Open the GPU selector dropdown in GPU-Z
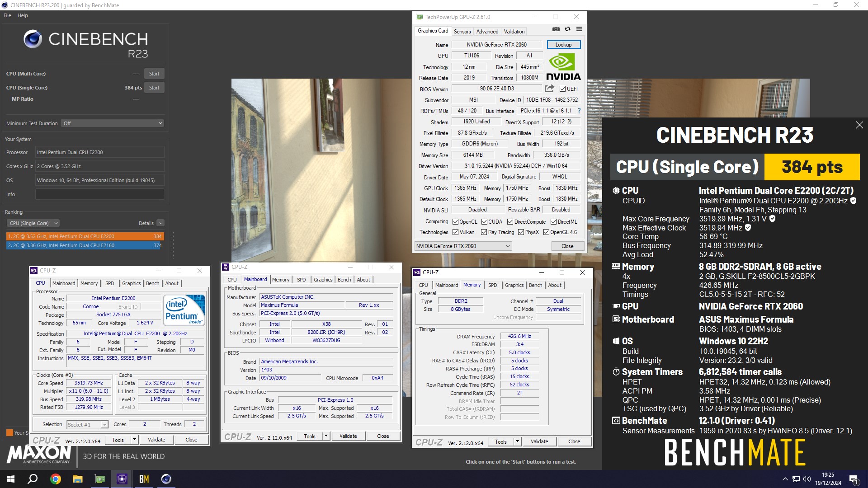Screen dimensions: 868x488 tap(463, 246)
